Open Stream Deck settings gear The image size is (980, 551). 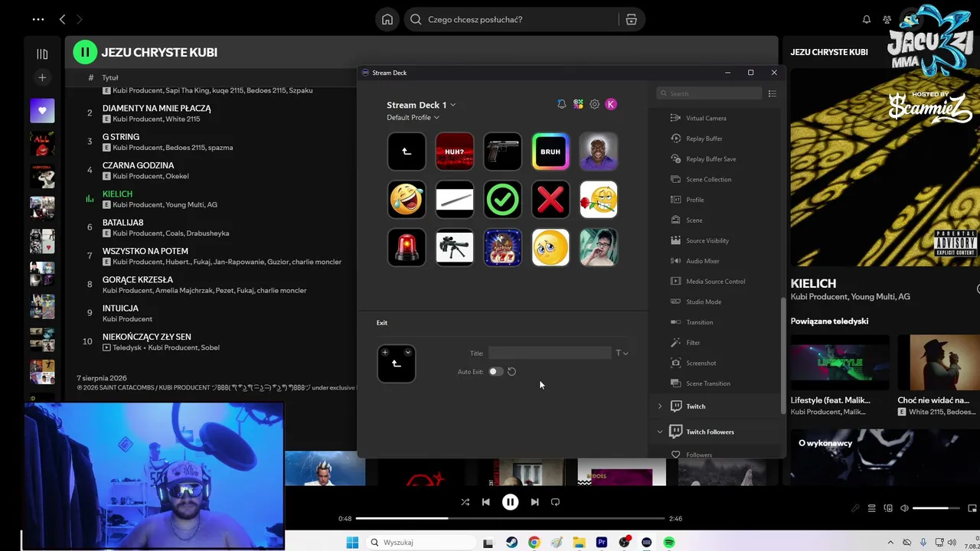click(594, 104)
